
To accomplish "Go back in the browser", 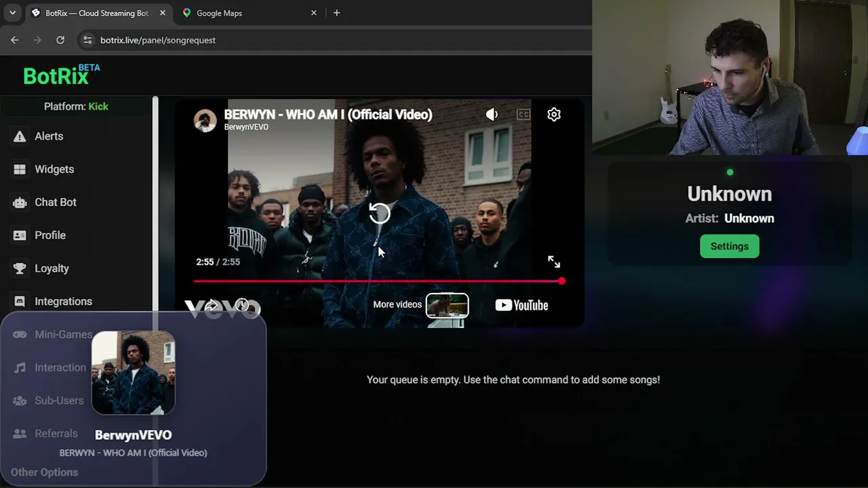I will 15,40.
